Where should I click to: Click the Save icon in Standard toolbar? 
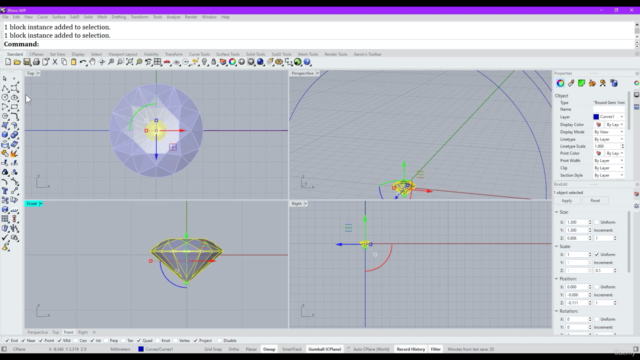pos(27,62)
